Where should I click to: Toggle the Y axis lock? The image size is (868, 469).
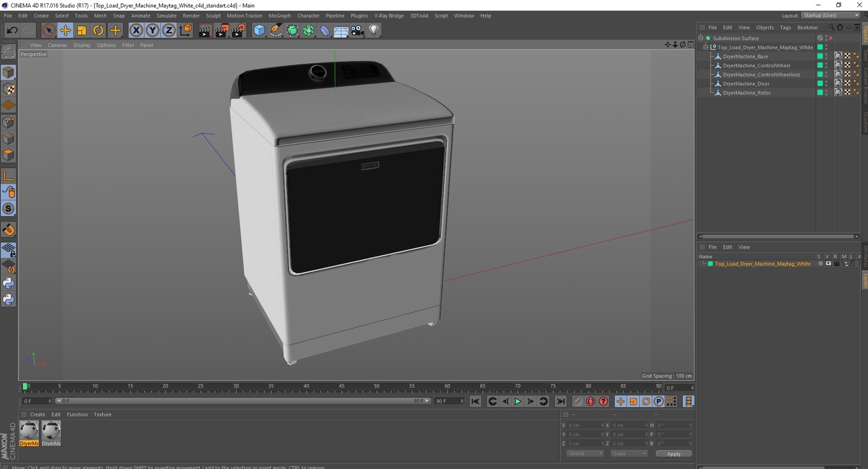[152, 30]
